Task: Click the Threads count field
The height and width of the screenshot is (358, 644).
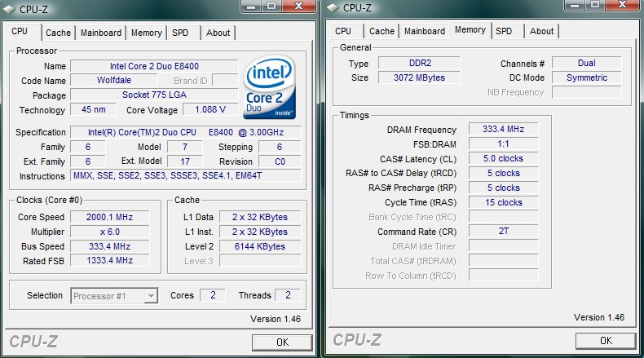Action: (288, 295)
